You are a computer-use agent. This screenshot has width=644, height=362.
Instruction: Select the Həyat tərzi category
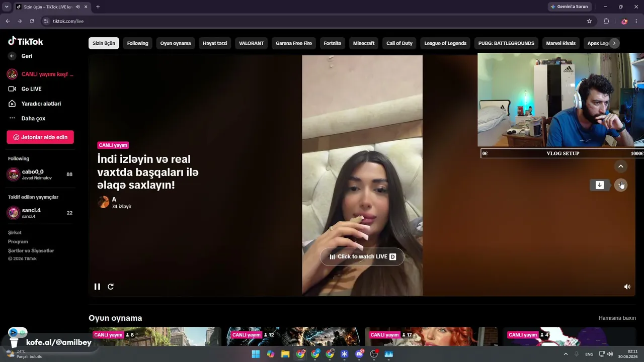click(215, 43)
